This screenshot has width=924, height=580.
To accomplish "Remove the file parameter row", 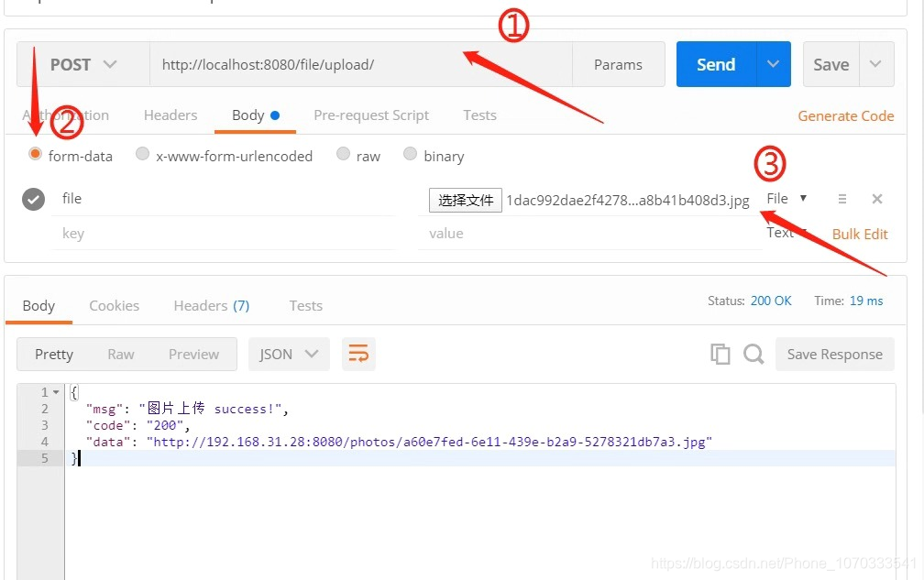I will click(876, 198).
